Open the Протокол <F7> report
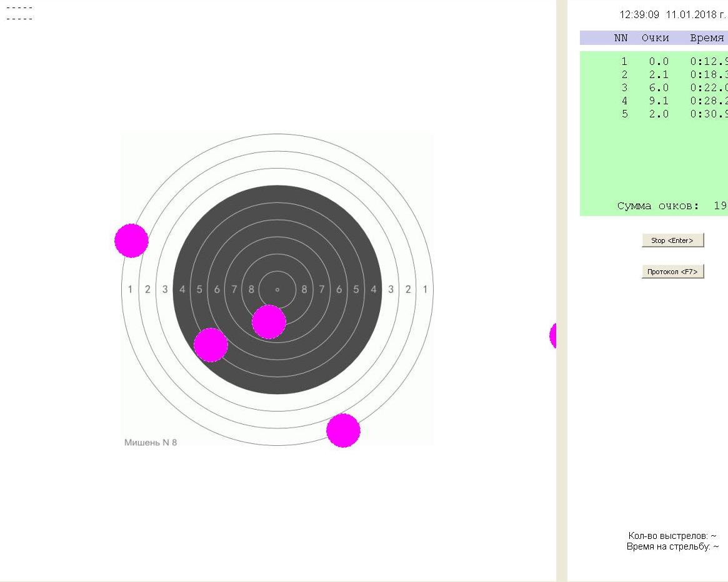This screenshot has width=728, height=582. point(672,272)
